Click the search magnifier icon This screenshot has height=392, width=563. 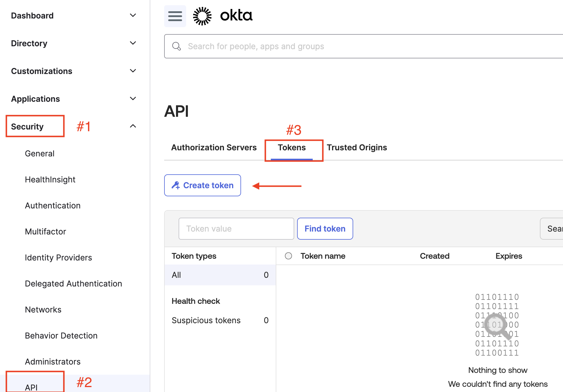coord(176,46)
